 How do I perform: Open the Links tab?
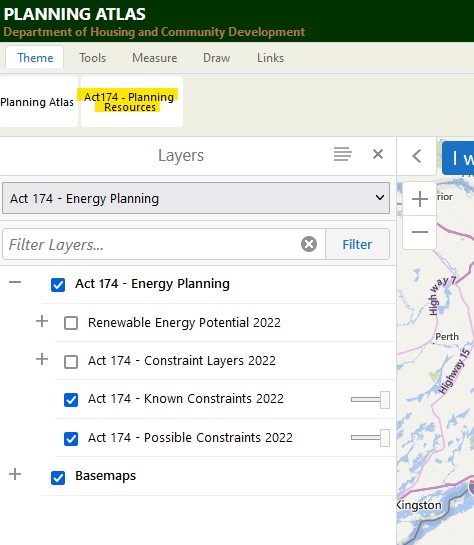pyautogui.click(x=270, y=58)
